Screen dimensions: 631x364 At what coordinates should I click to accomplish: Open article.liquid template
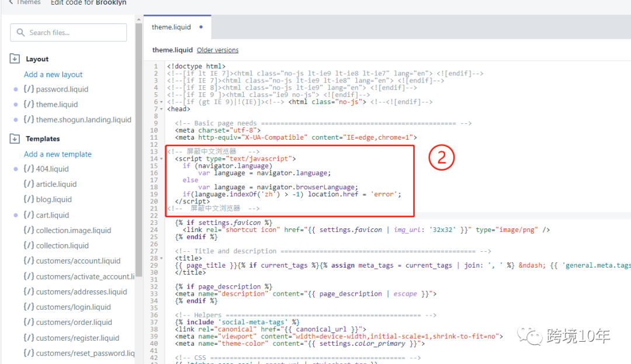coord(56,184)
